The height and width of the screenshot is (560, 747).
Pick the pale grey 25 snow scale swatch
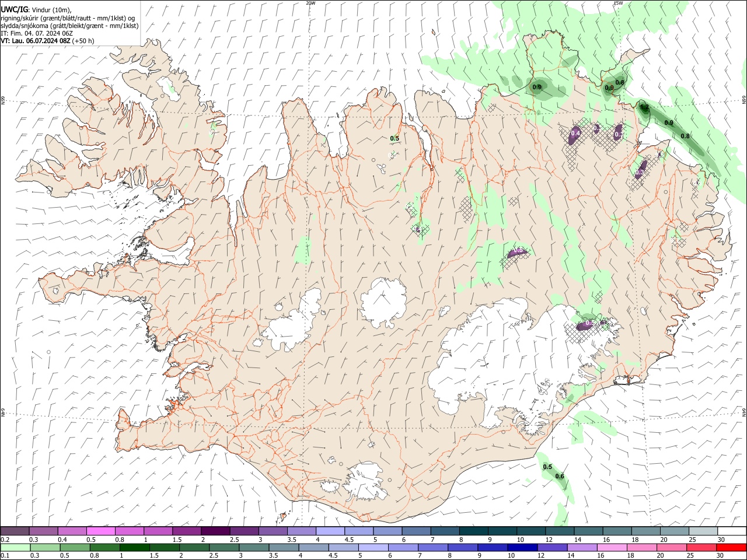tap(703, 531)
